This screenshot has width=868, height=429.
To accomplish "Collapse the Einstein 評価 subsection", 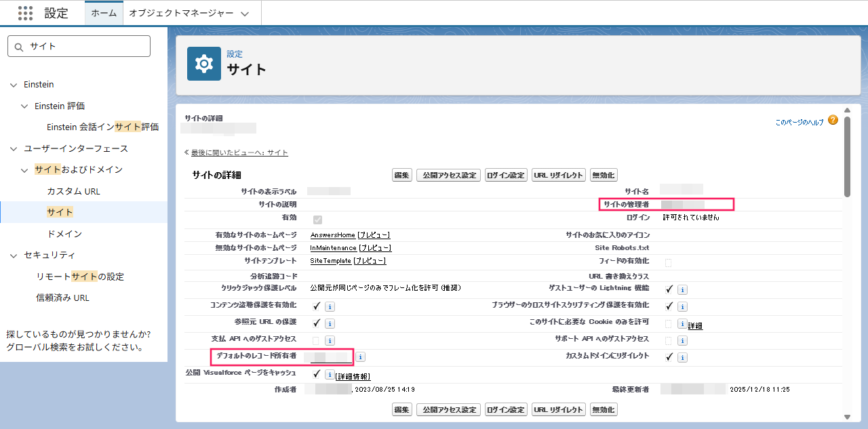I will click(24, 106).
